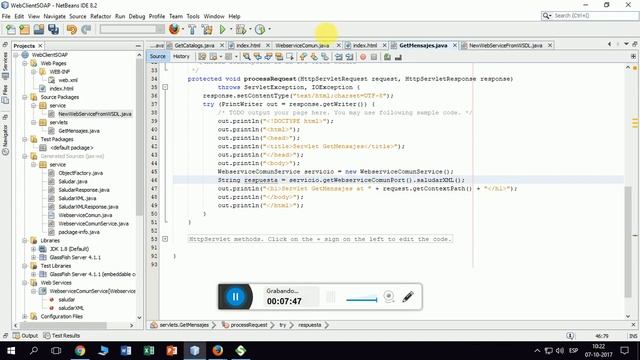Image resolution: width=640 pixels, height=360 pixels.
Task: Open Google Chrome from the taskbar
Action: tap(80, 351)
